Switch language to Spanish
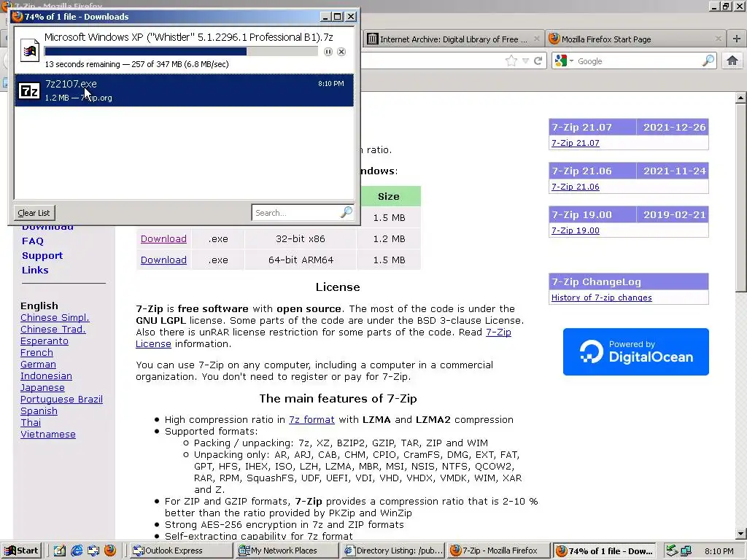747x560 pixels. (39, 411)
